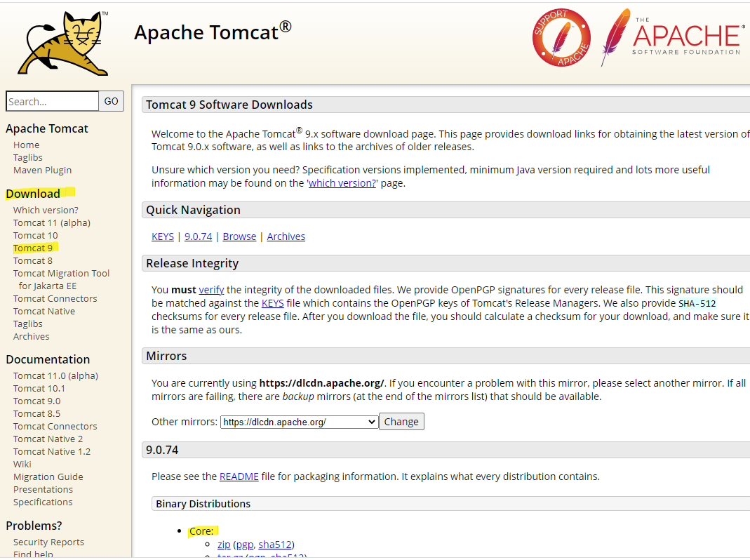Image resolution: width=750 pixels, height=560 pixels.
Task: Open the Tomcat 11 (alpha) download link
Action: (x=52, y=222)
